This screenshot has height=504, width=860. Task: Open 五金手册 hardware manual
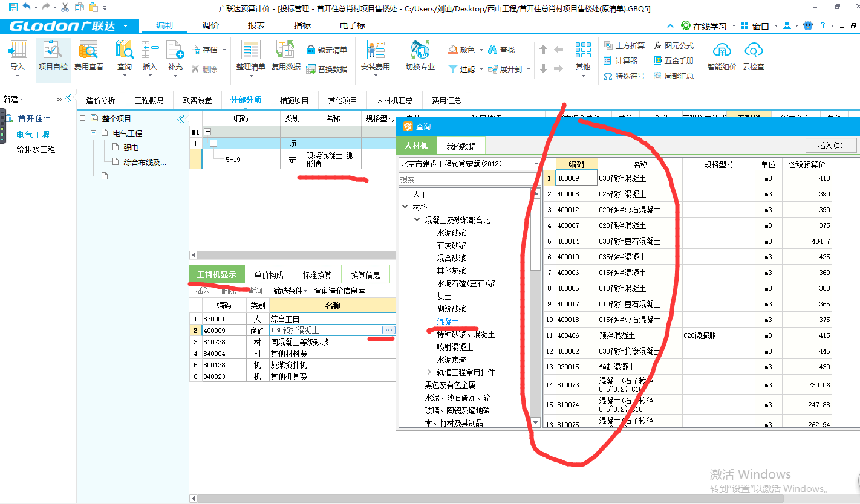click(x=674, y=60)
